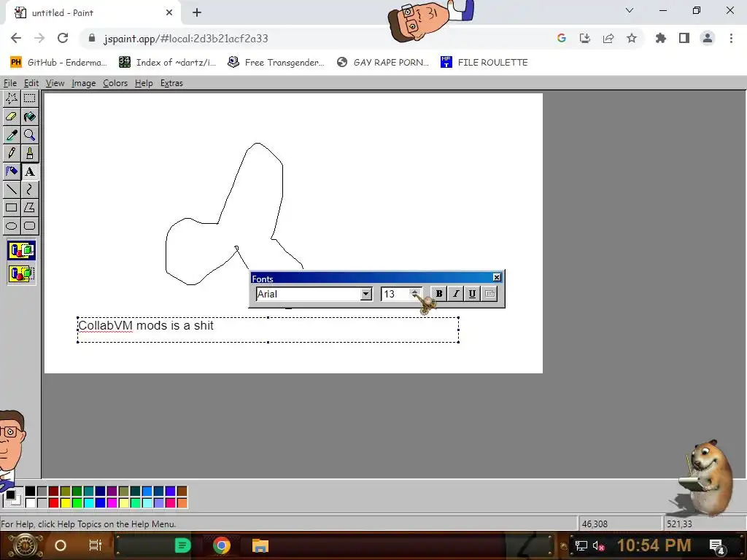The image size is (747, 560).
Task: Activate the Pick Color eyedropper tool
Action: click(x=12, y=135)
